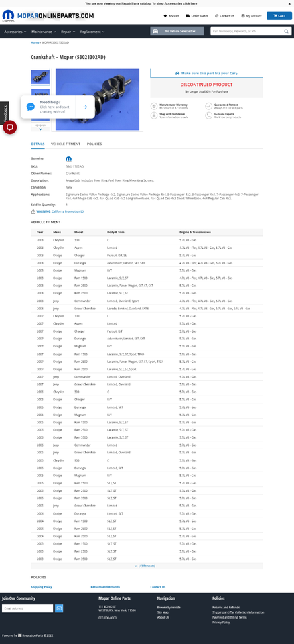Open the shopping CART button
This screenshot has width=294, height=644.
[x=279, y=16]
